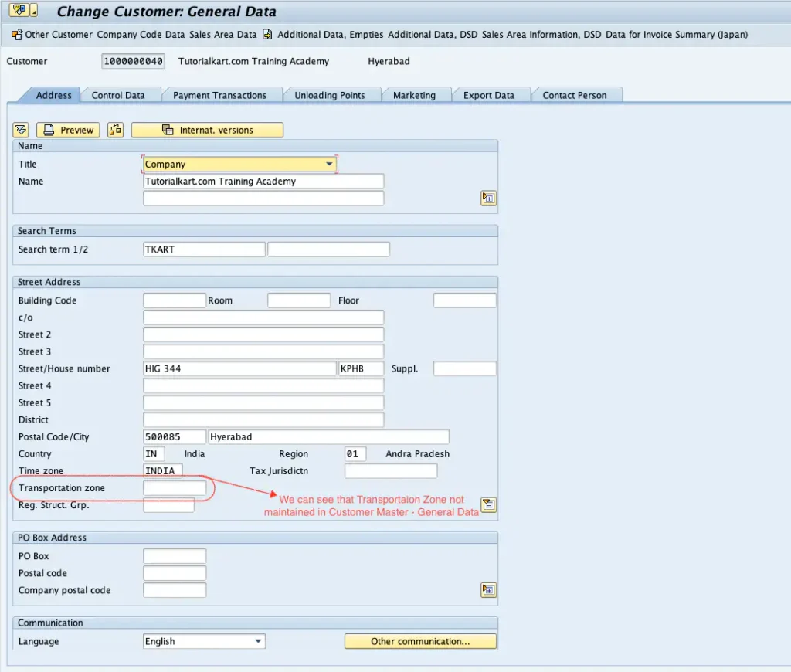Expand the Title field value list arrow
Screen dimensions: 791x672
coord(329,164)
